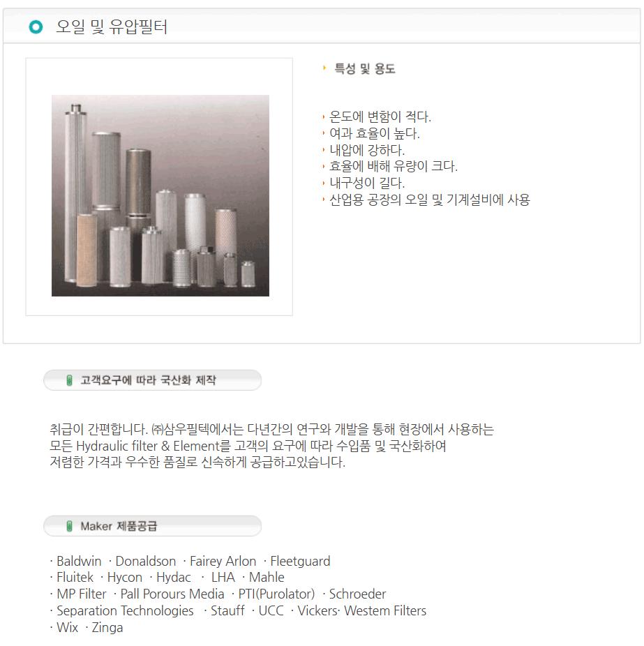
Task: Click the maker name Baldwin
Action: (x=79, y=561)
